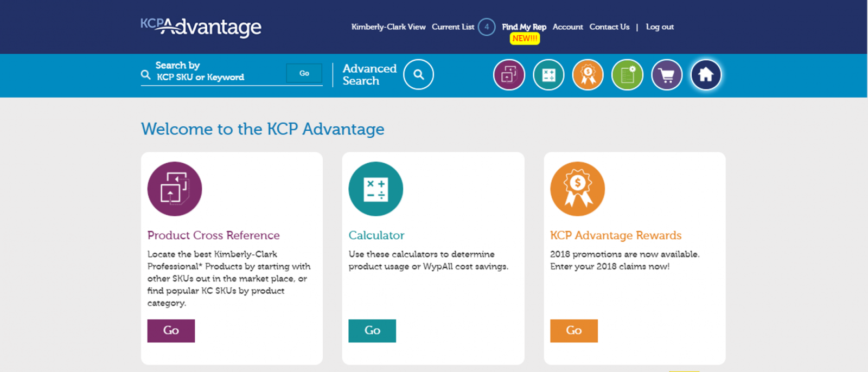
Task: Click the Product Cross Reference heading
Action: (x=213, y=235)
